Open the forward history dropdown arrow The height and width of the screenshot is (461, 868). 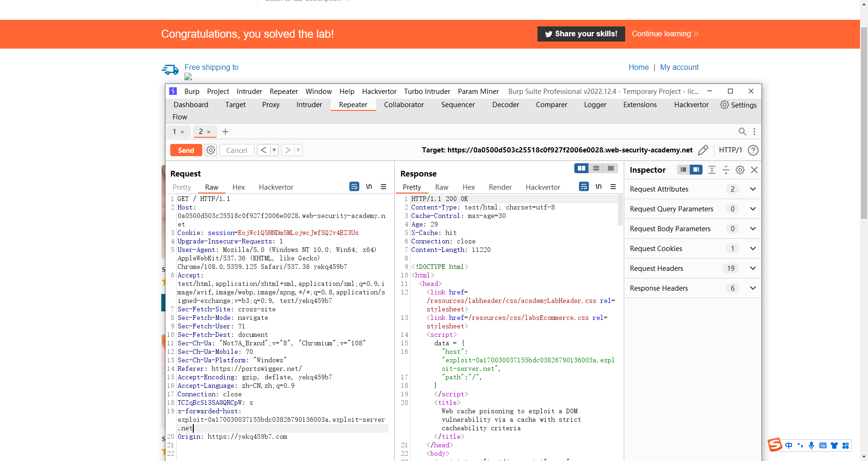(298, 150)
